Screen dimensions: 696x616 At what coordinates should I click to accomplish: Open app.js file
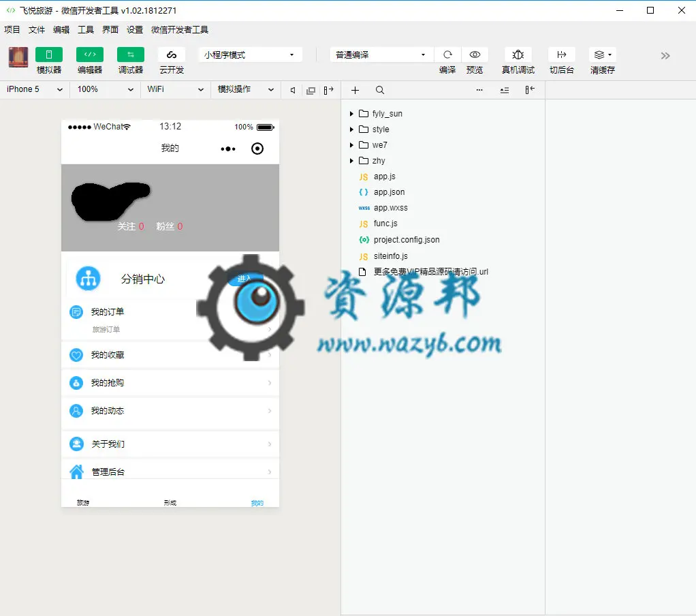384,176
